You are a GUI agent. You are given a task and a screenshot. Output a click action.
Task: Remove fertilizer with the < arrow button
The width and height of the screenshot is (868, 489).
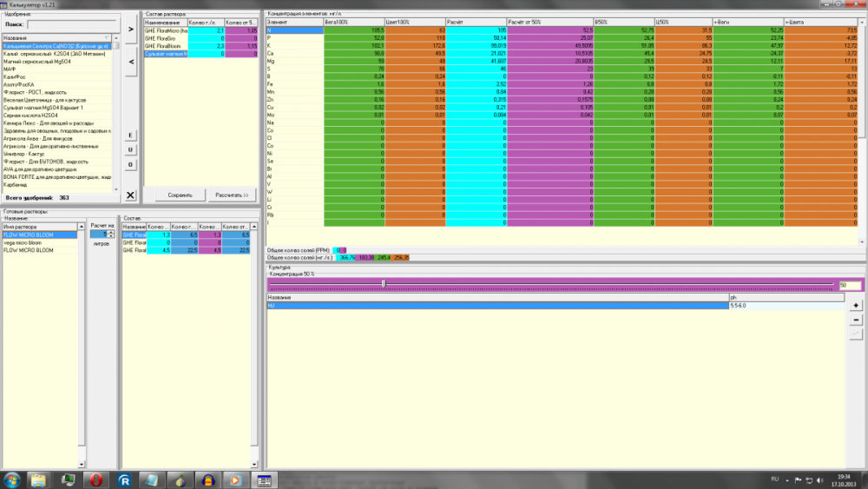[131, 62]
